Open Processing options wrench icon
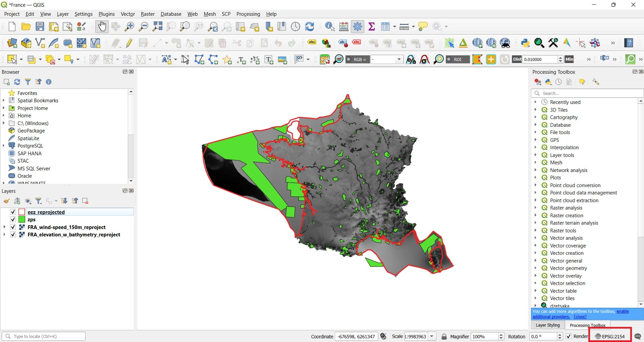644x342 pixels. pyautogui.click(x=596, y=82)
